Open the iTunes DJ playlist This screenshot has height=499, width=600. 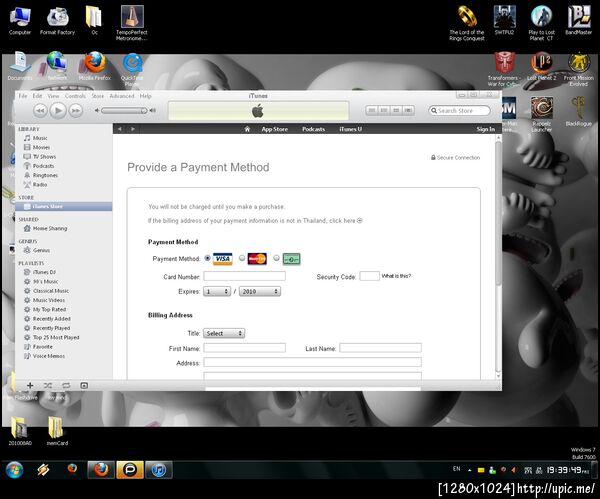coord(44,272)
